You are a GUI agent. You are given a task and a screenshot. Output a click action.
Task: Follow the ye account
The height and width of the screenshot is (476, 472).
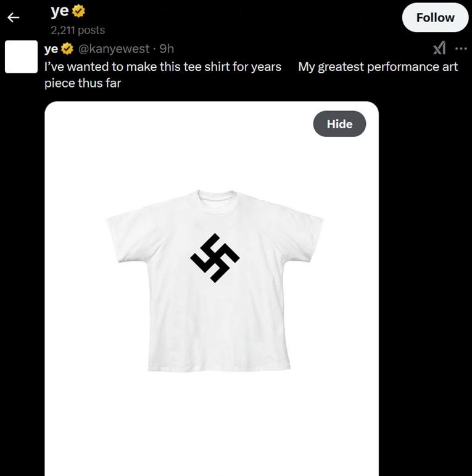[435, 18]
